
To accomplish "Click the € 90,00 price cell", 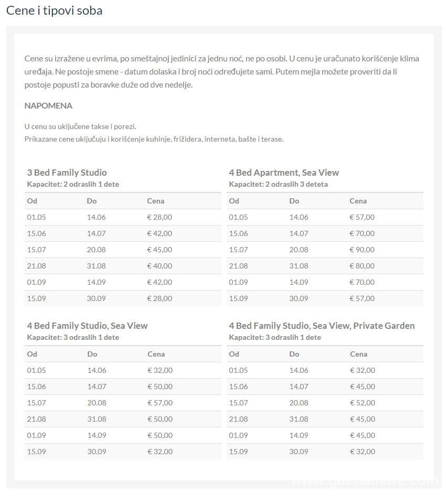I will tap(362, 250).
